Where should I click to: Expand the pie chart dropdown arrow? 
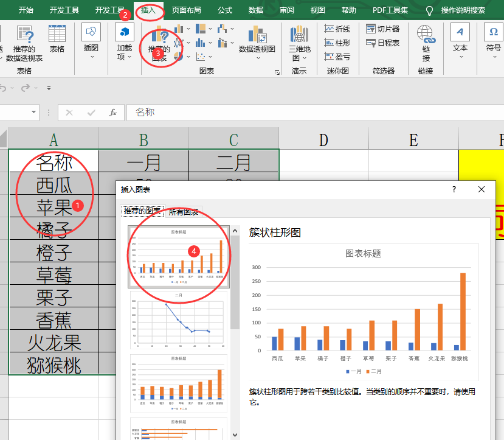pos(188,57)
